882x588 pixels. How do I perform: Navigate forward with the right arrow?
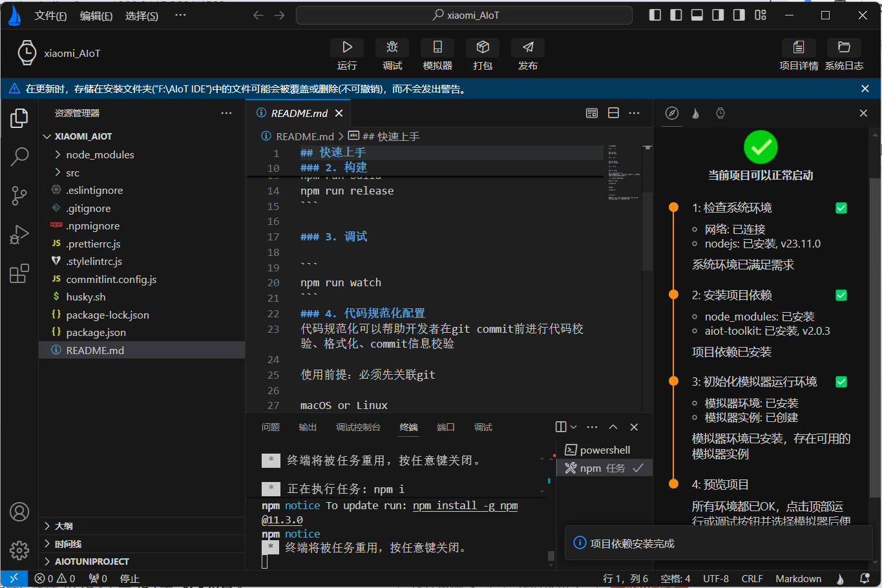pos(279,15)
